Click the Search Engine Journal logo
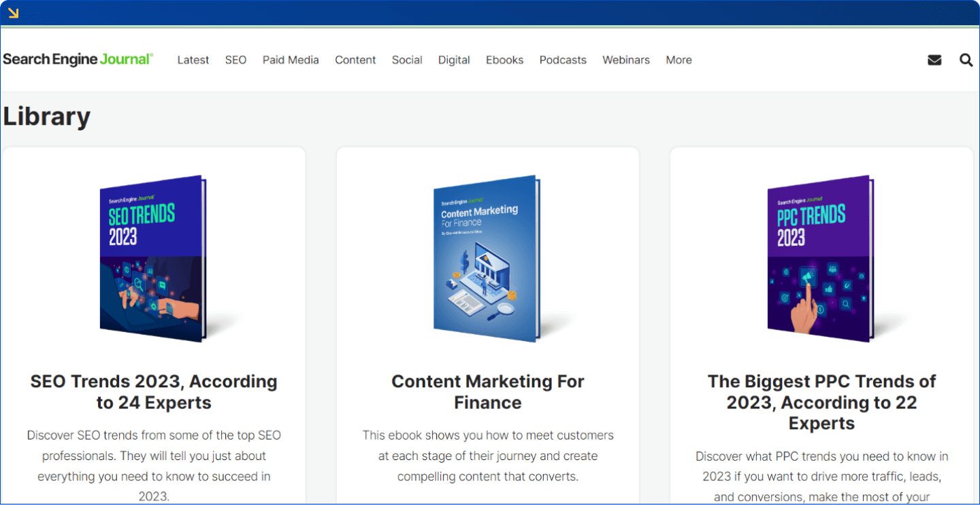 [78, 60]
